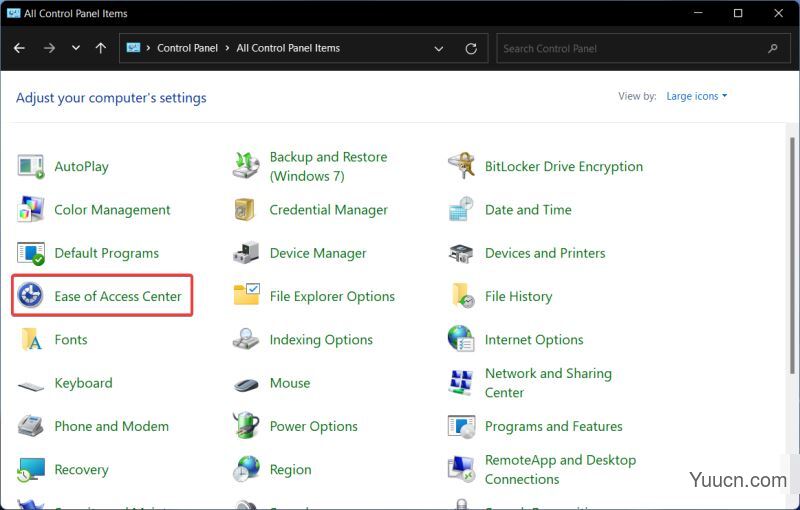The height and width of the screenshot is (510, 800).
Task: Click the Devices and Printers icon
Action: tap(461, 253)
